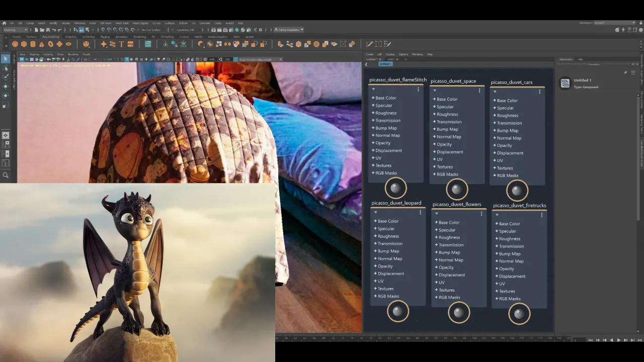Open the viewport color space ACES dropdown
644x362 pixels.
click(261, 59)
